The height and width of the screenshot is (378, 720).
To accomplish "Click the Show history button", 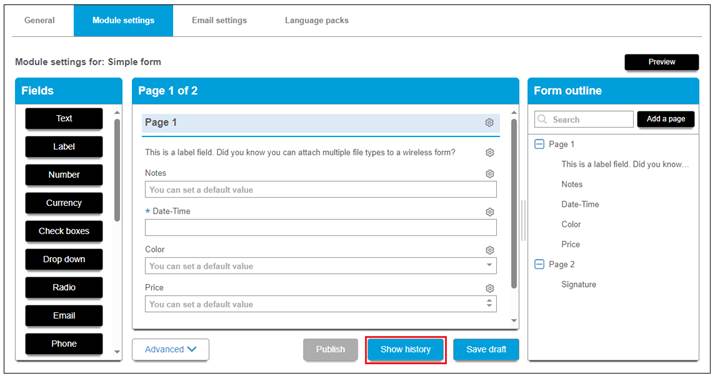I will point(405,350).
